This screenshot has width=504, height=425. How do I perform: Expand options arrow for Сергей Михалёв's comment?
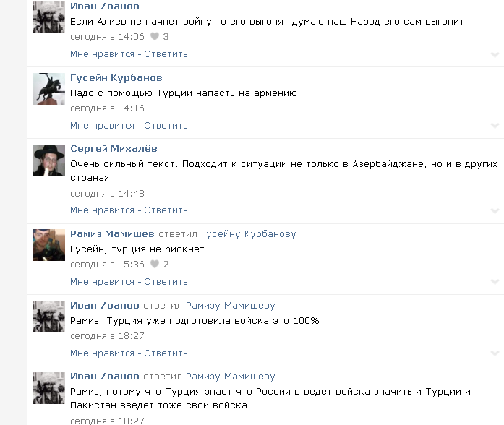pyautogui.click(x=495, y=211)
